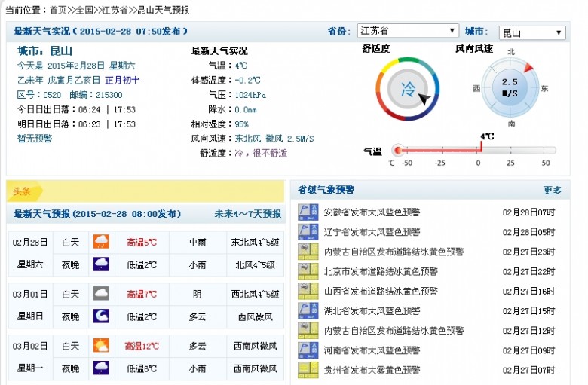This screenshot has height=385, width=588.
Task: Click the March 1 night cloudy moon icon
Action: [101, 316]
